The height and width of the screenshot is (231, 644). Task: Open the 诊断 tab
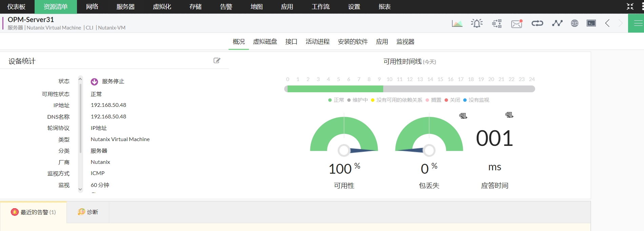[88, 212]
